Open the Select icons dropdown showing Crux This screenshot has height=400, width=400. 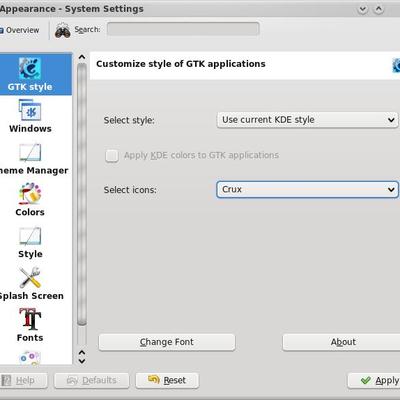click(x=307, y=189)
